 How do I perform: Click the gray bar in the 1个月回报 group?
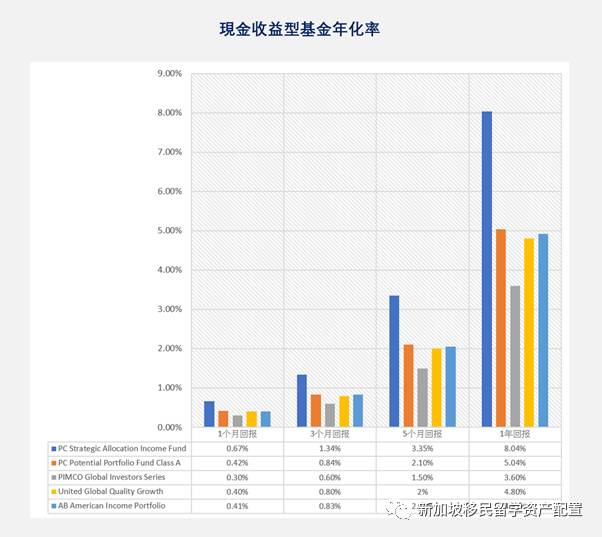pos(238,421)
